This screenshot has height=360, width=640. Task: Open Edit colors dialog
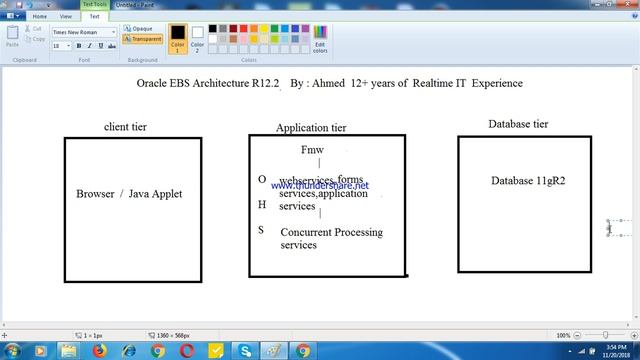pyautogui.click(x=320, y=39)
